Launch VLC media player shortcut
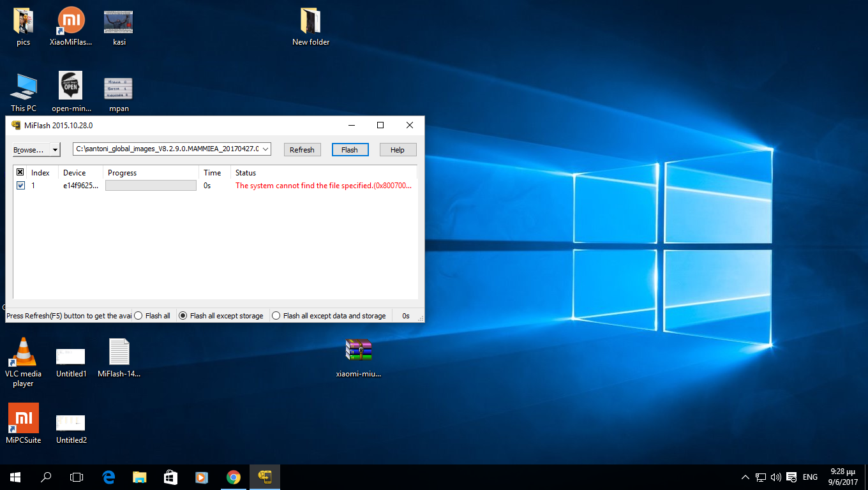The height and width of the screenshot is (490, 868). click(x=24, y=352)
